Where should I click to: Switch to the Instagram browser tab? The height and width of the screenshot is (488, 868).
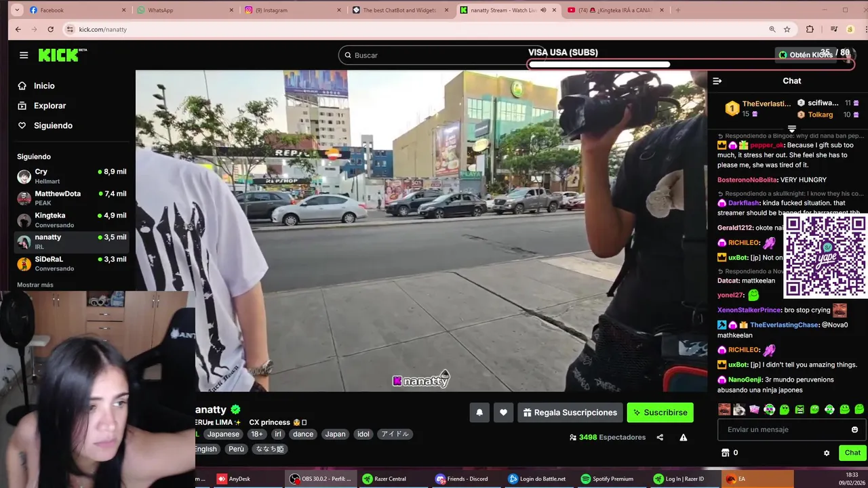coord(292,10)
